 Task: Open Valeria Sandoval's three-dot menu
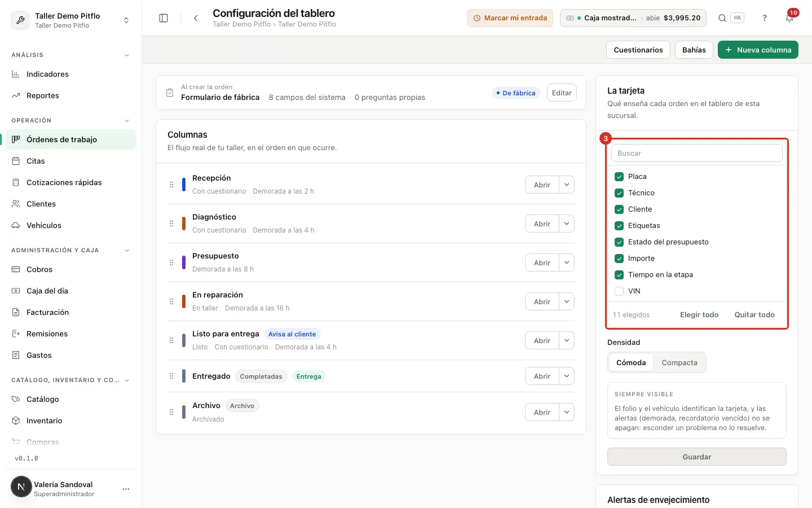[126, 489]
